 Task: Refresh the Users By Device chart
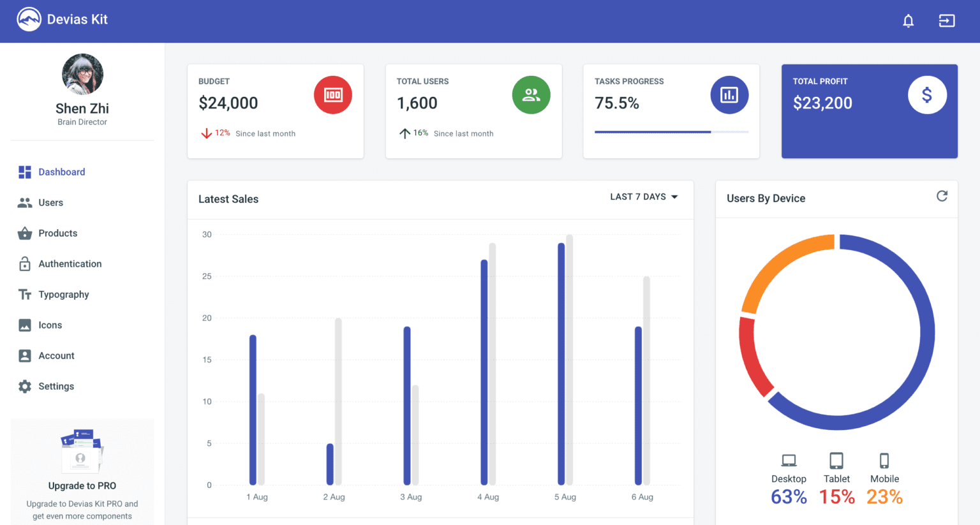coord(942,196)
